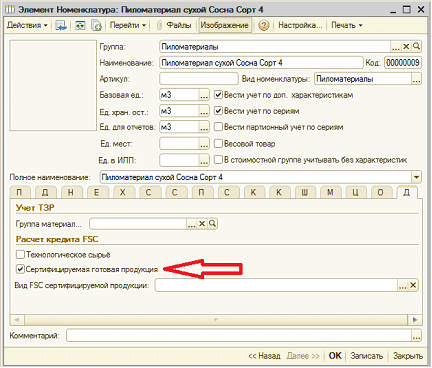Click Вид FSC сертифицируемой продукции field
The image size is (432, 368).
(x=276, y=285)
